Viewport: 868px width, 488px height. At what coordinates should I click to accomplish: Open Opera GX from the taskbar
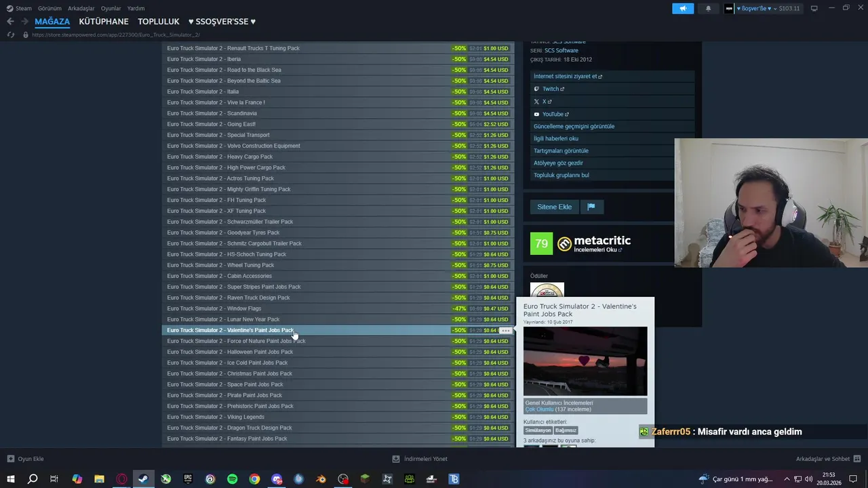[121, 479]
